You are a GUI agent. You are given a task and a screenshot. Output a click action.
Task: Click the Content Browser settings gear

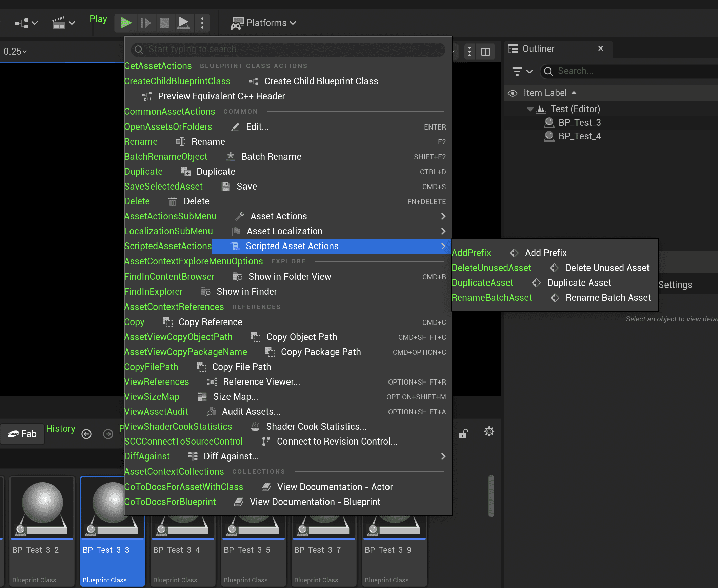pos(489,432)
